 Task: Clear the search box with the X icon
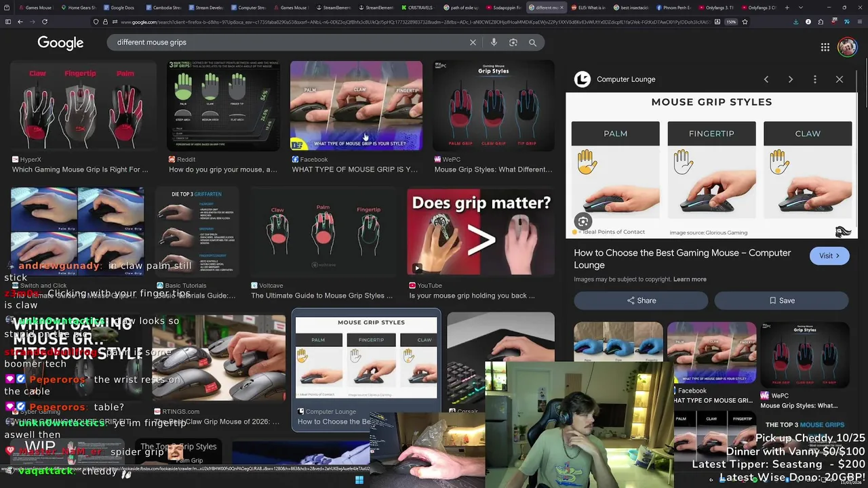(x=473, y=42)
